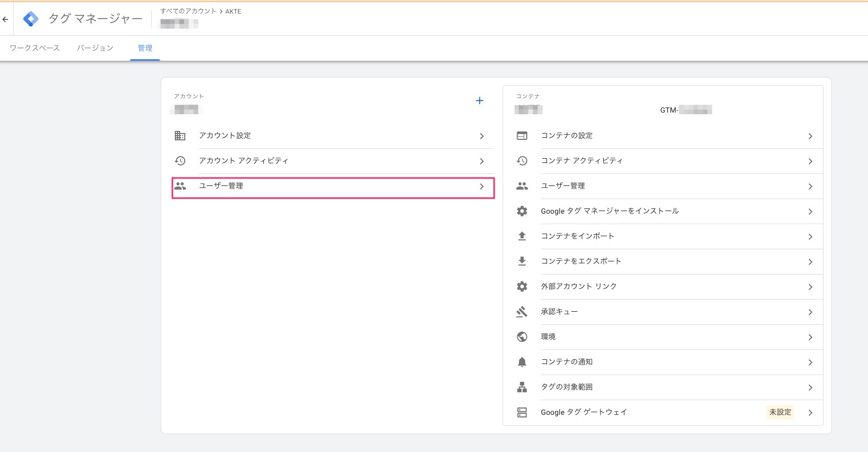The height and width of the screenshot is (452, 868).
Task: Click the globe icon for 環境
Action: (x=522, y=337)
